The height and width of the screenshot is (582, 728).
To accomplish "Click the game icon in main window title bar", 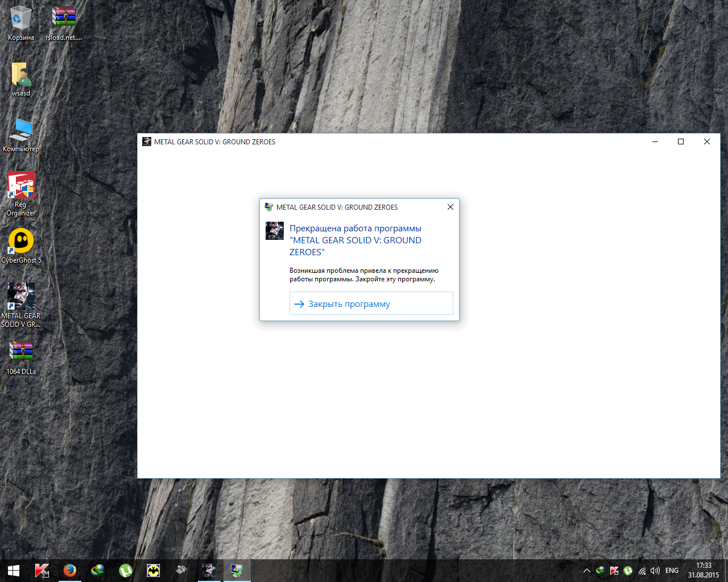I will (x=147, y=142).
